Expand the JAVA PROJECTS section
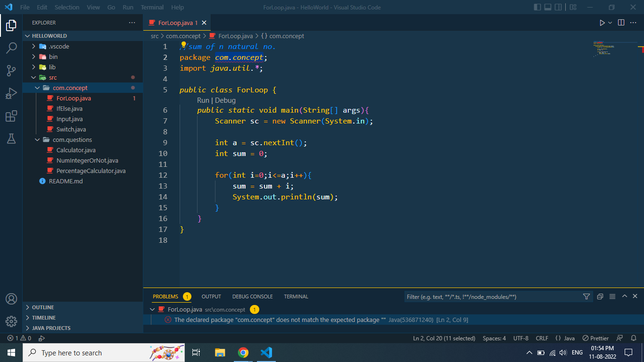This screenshot has width=644, height=362. tap(83, 328)
